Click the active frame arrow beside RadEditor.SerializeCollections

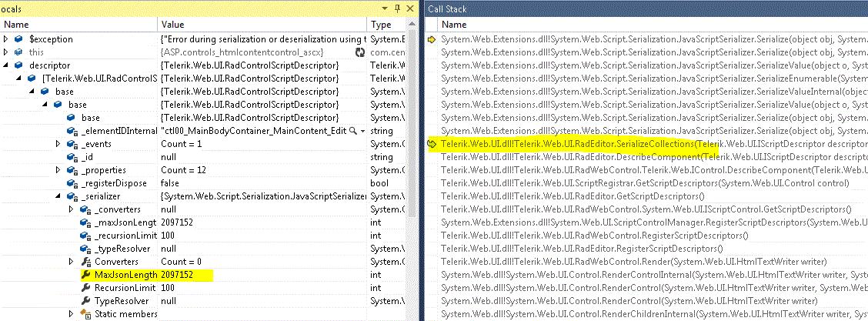tap(432, 144)
